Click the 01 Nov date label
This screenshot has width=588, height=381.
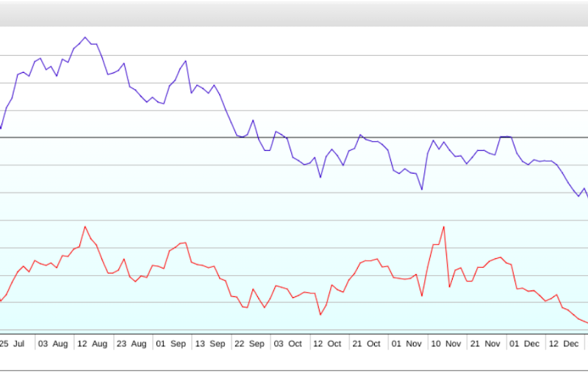click(x=406, y=343)
